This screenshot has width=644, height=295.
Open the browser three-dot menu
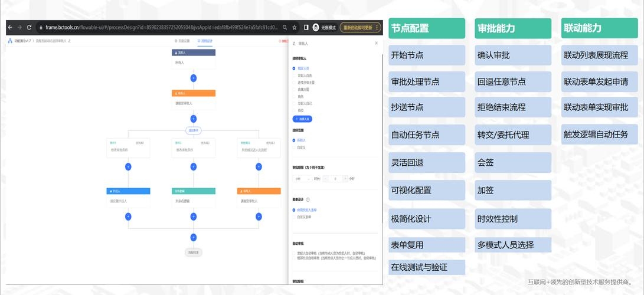pyautogui.click(x=377, y=28)
